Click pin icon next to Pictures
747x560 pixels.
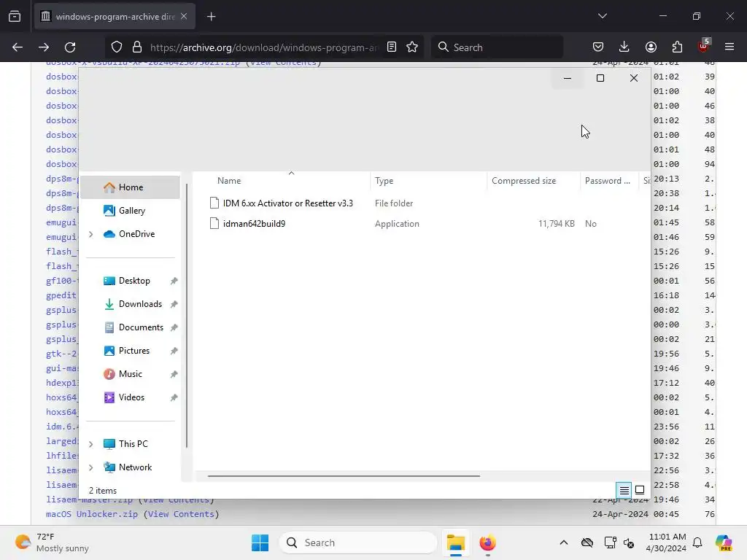point(174,351)
